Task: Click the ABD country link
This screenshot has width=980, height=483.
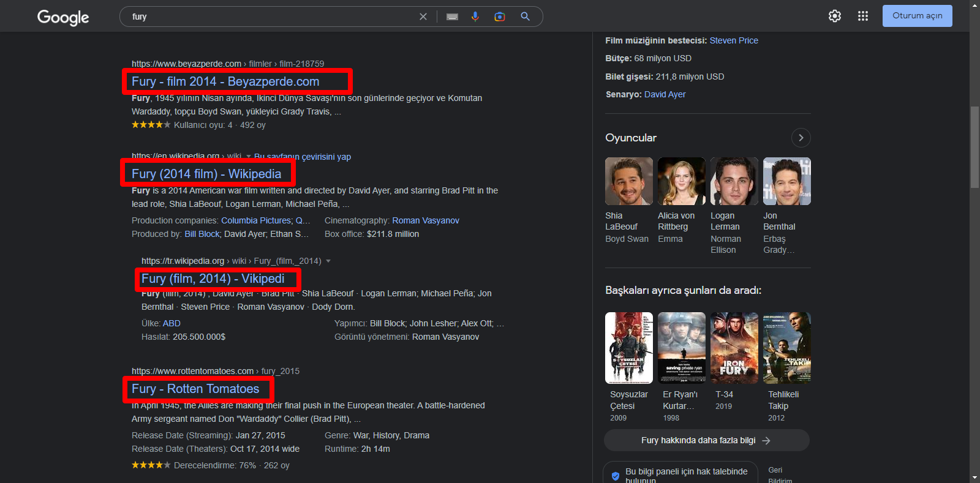Action: (171, 323)
